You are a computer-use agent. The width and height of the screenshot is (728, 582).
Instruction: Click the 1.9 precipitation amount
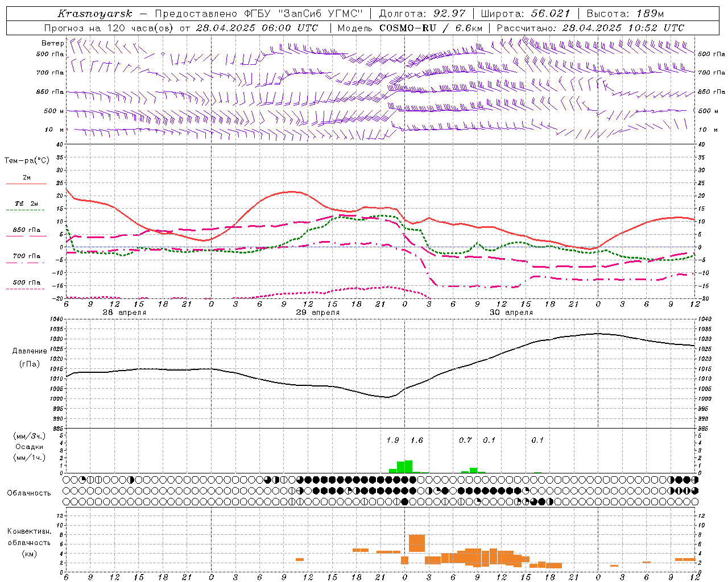(x=392, y=440)
